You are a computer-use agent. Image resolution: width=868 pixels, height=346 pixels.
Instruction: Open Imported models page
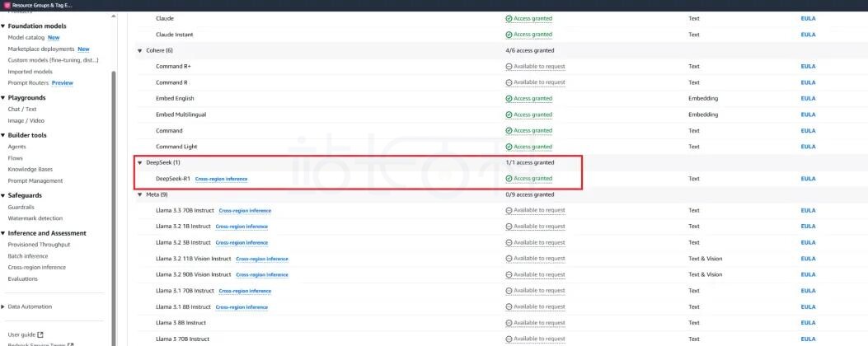[30, 72]
